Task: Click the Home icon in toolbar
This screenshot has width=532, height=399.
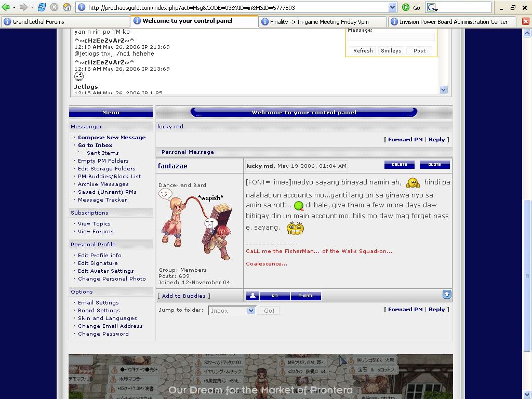Action: 67,7
